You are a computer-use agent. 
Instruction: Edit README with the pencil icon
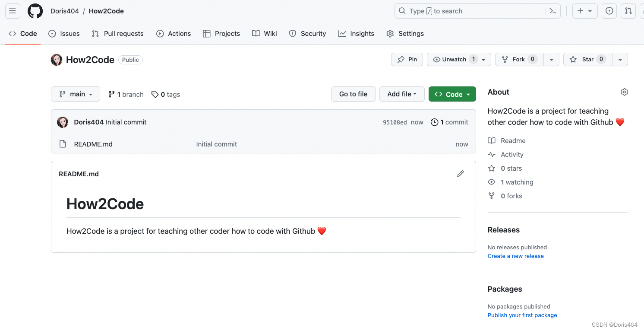461,174
